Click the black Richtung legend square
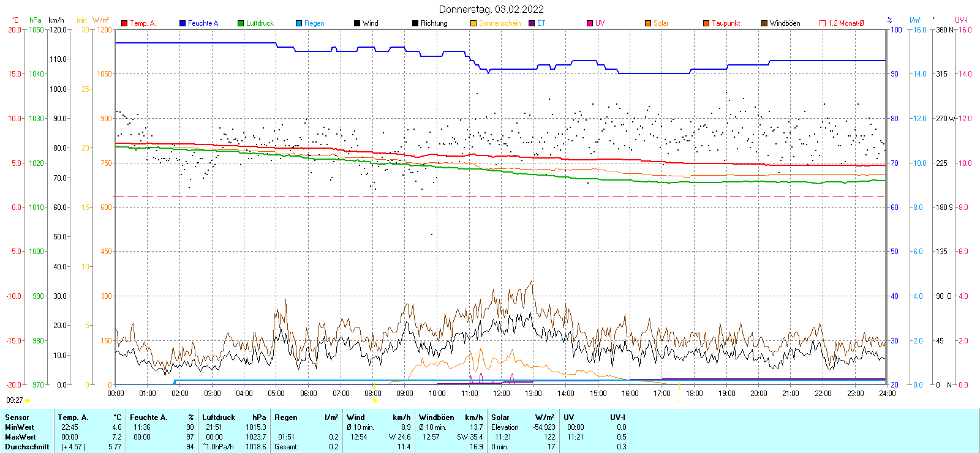 pyautogui.click(x=415, y=23)
